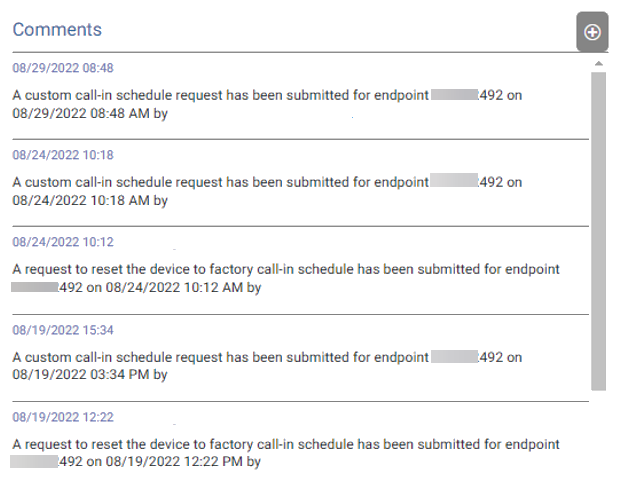Click the scrollbar up arrow
618x479 pixels.
(599, 63)
